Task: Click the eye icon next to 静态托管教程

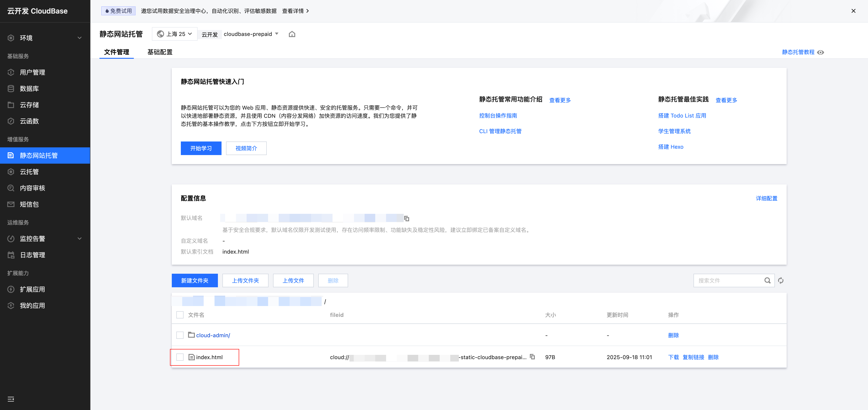Action: click(x=821, y=52)
